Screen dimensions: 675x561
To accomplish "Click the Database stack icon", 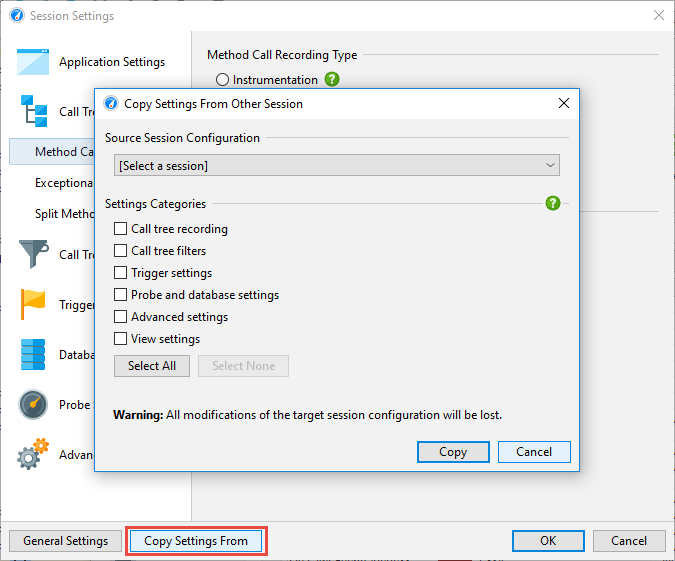I will pyautogui.click(x=33, y=354).
